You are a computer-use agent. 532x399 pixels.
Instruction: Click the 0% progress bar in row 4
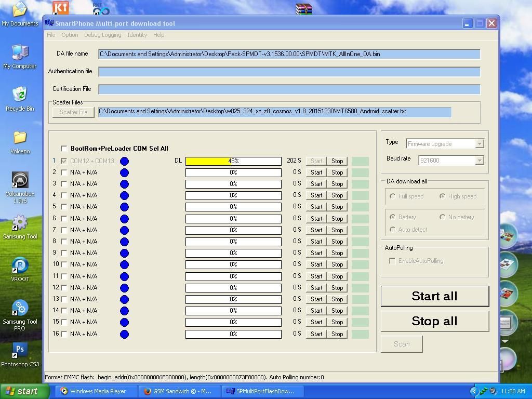pos(233,195)
